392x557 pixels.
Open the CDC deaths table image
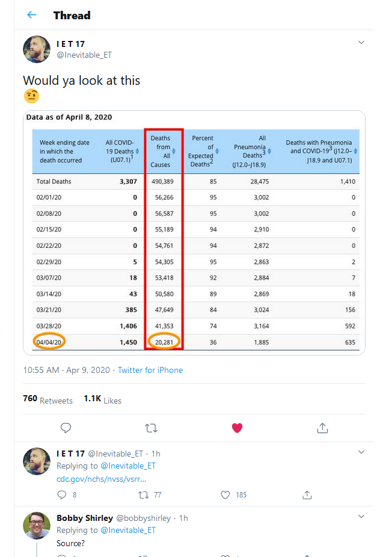194,233
